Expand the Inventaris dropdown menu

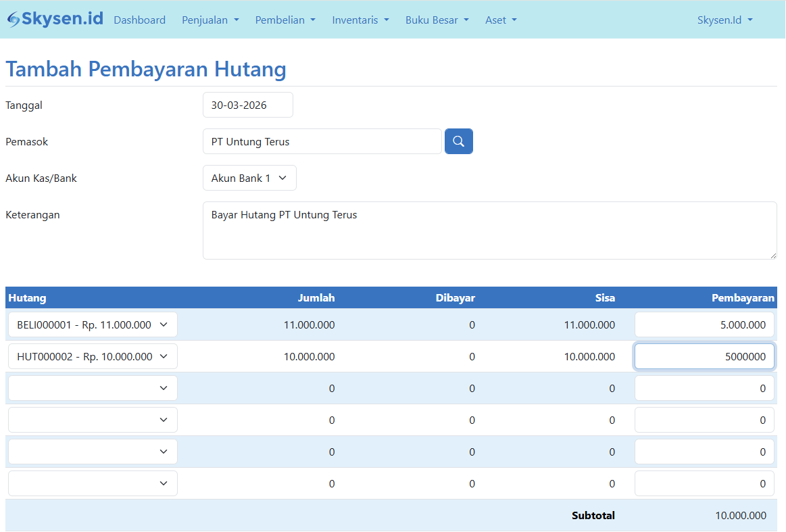pos(360,20)
